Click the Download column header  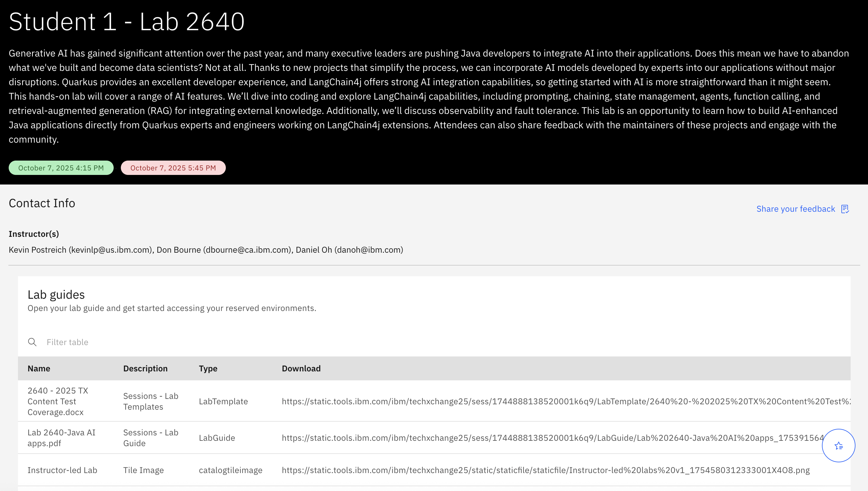coord(301,368)
